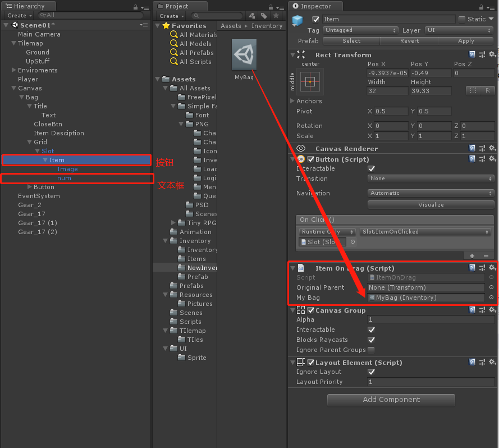Open Canvas Group gear settings menu

[x=492, y=309]
